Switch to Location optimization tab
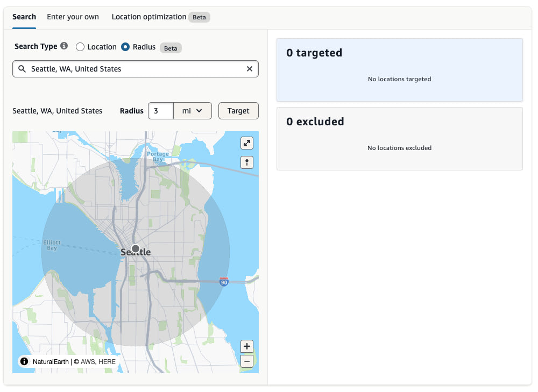Image resolution: width=538 pixels, height=392 pixels. click(x=149, y=17)
